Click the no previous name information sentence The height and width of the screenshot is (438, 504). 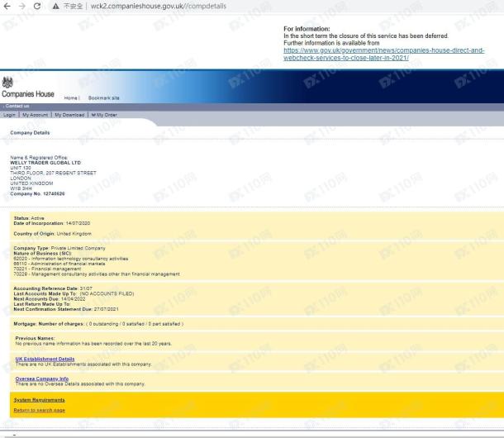coord(93,344)
